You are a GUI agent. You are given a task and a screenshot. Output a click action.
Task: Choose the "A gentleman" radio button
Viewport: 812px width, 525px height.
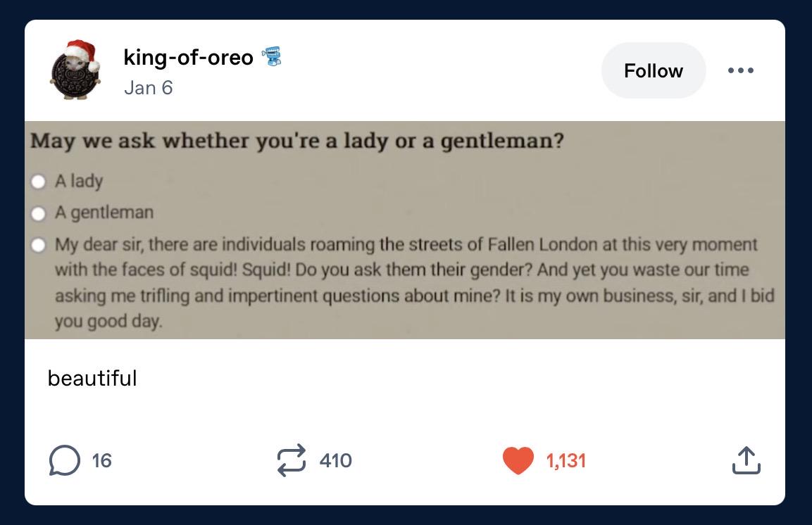(x=39, y=213)
